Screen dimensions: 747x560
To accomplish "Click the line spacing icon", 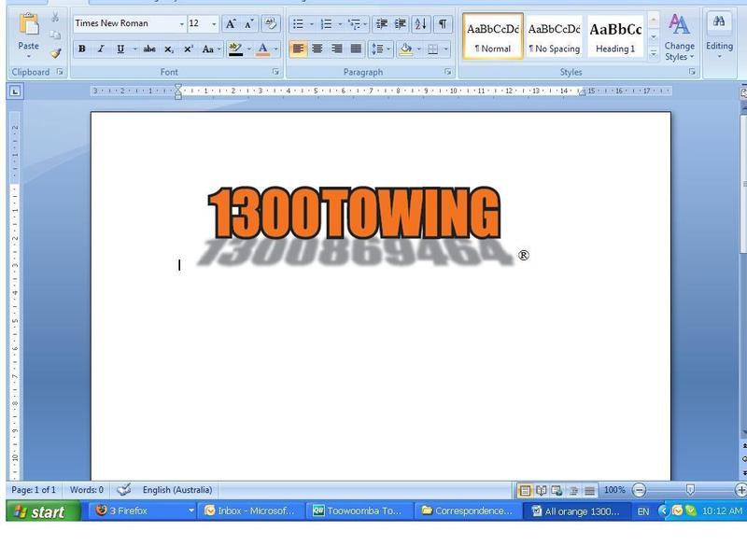I will (x=377, y=49).
